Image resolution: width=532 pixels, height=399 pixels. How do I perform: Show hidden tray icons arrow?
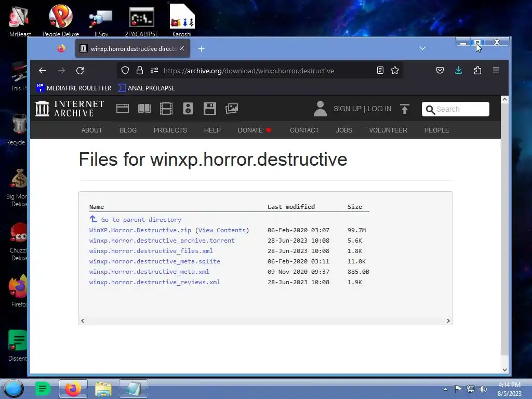click(445, 390)
